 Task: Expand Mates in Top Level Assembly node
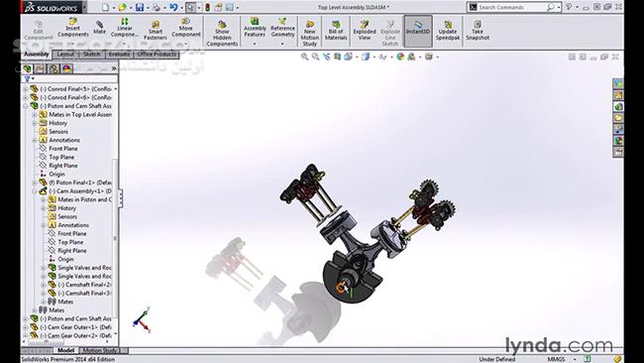coord(35,114)
